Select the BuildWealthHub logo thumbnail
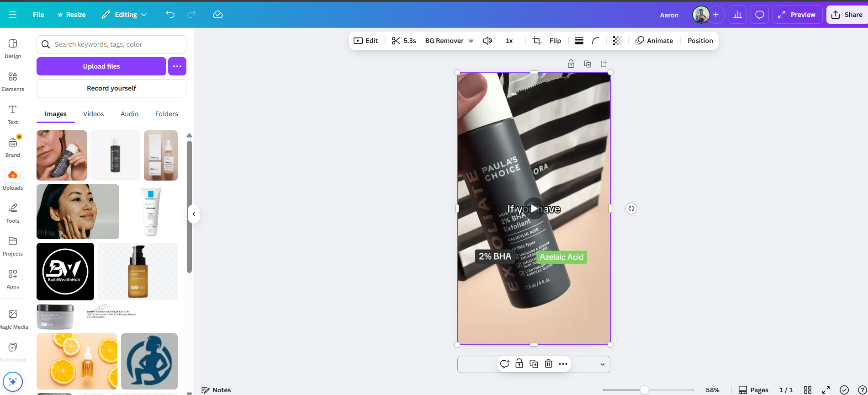868x395 pixels. tap(65, 272)
